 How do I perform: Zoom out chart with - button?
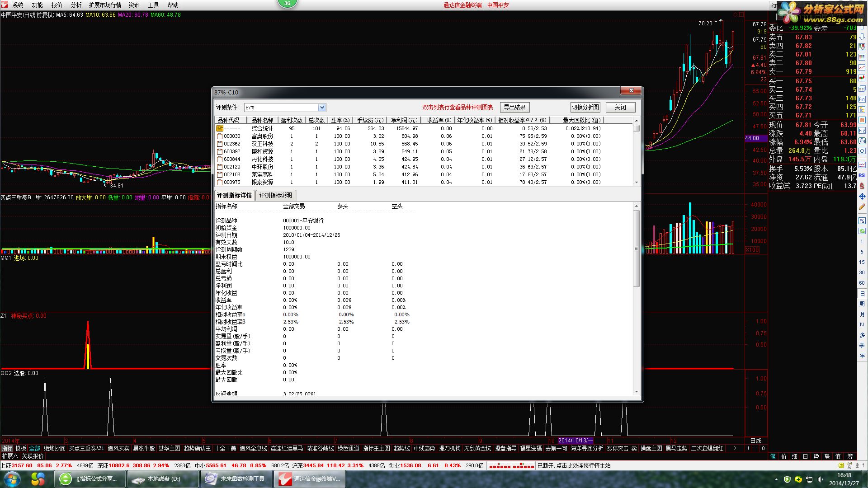tap(755, 448)
